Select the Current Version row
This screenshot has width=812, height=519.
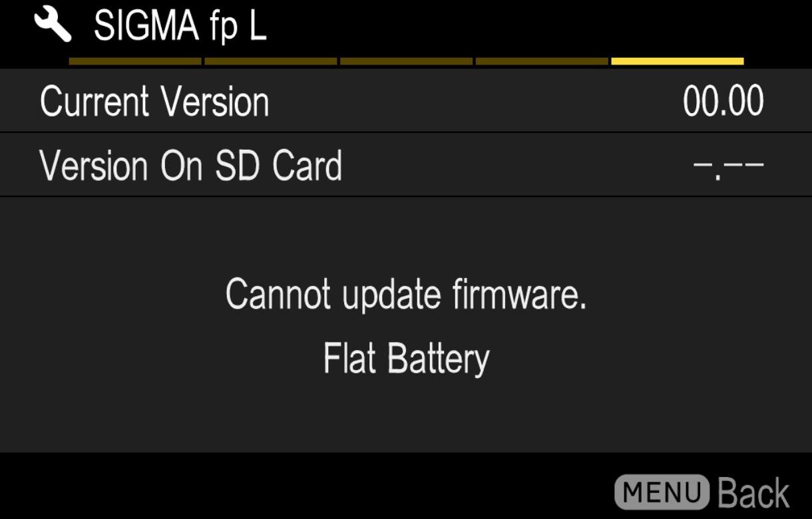coord(406,101)
